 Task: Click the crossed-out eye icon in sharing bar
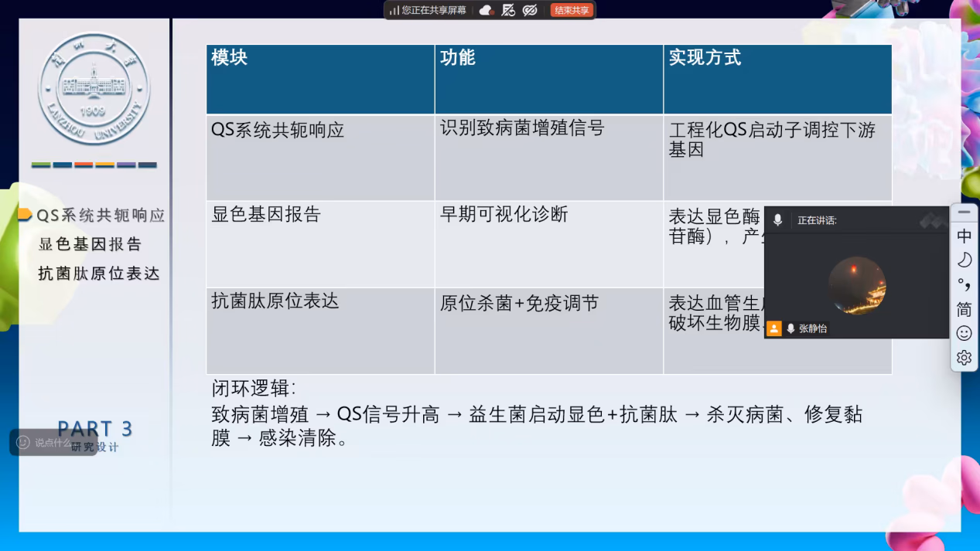(530, 10)
